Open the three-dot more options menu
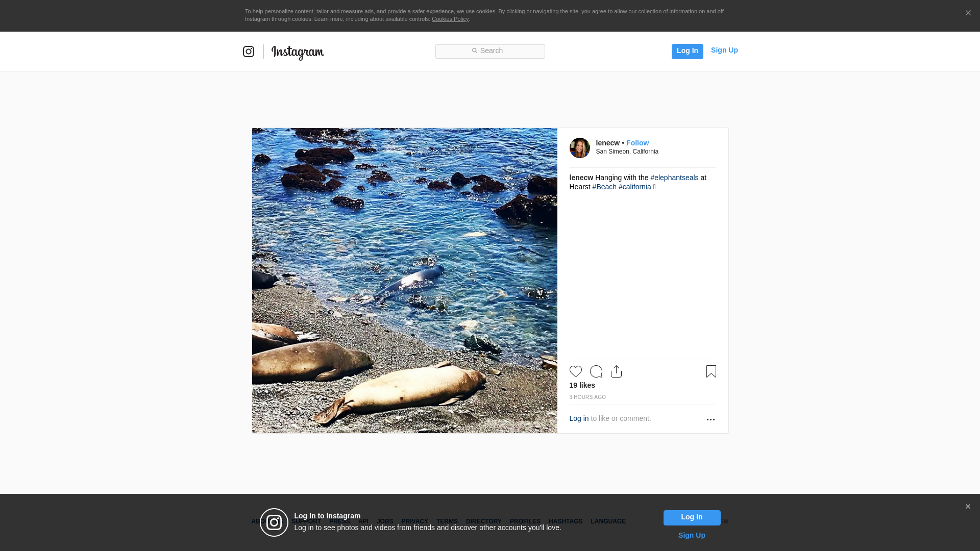This screenshot has height=551, width=980. click(x=710, y=419)
